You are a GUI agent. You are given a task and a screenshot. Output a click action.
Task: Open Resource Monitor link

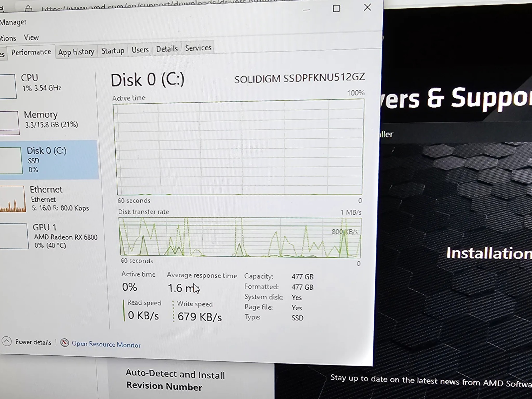point(106,344)
